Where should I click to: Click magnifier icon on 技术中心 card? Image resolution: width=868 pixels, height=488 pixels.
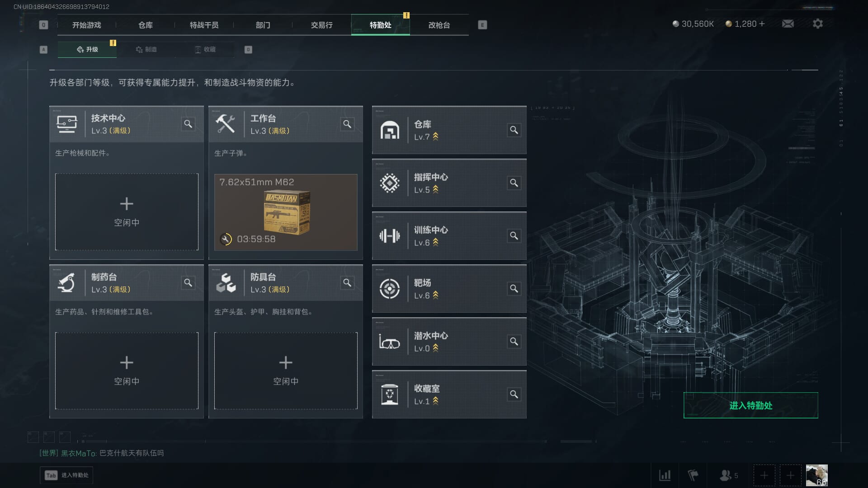tap(188, 124)
